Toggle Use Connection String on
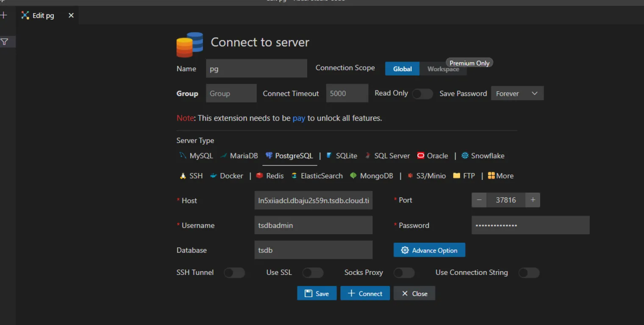The width and height of the screenshot is (644, 325). point(529,273)
